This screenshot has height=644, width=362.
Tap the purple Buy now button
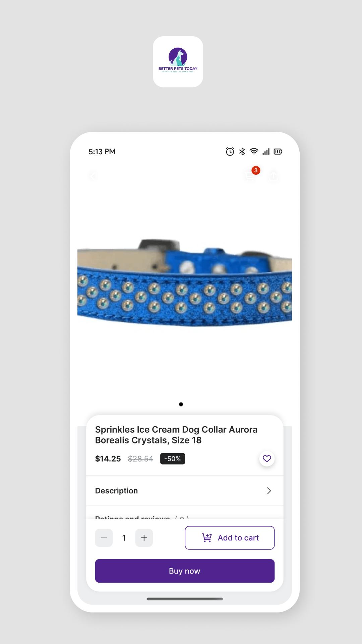pos(185,571)
